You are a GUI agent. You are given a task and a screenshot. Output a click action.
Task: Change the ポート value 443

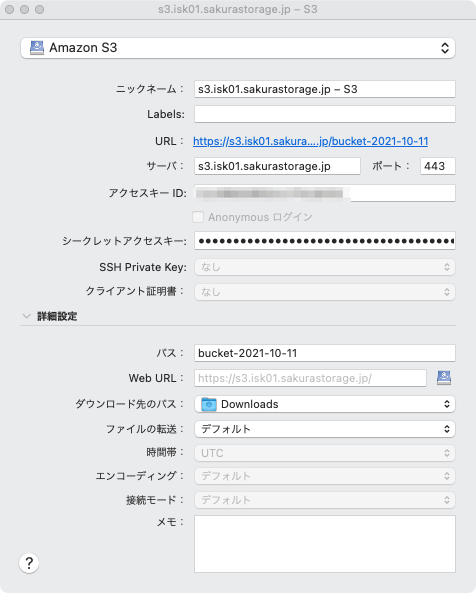click(438, 166)
